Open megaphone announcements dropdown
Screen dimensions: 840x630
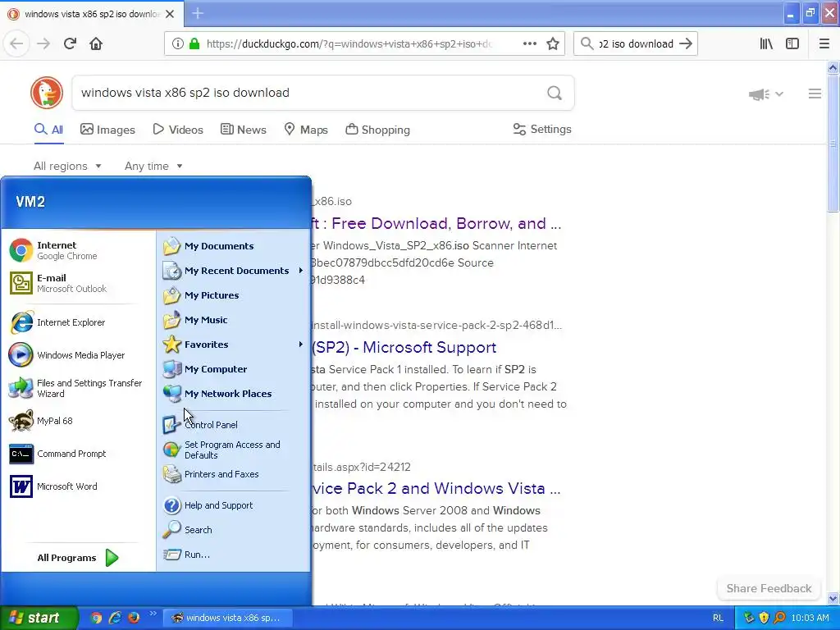point(766,94)
